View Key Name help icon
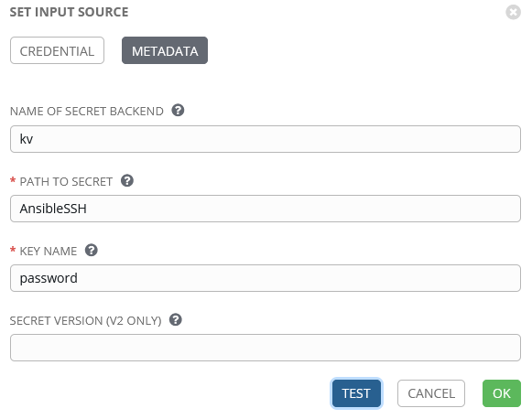The height and width of the screenshot is (419, 532). coord(92,250)
